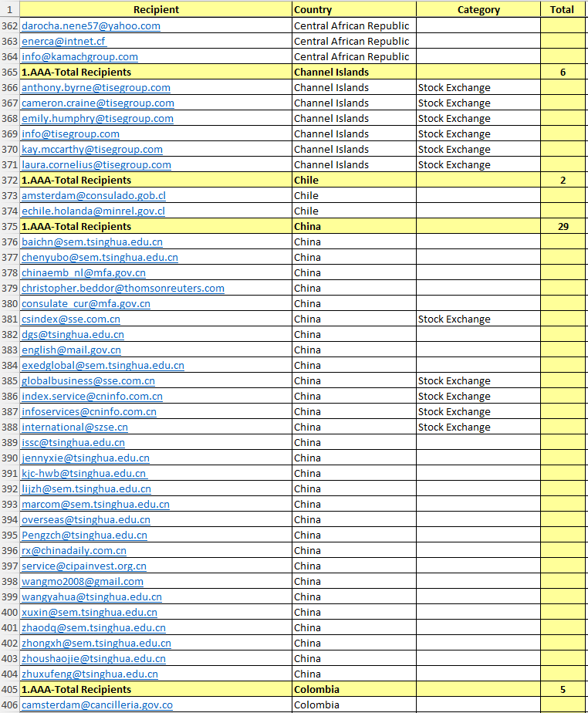The height and width of the screenshot is (713, 588).
Task: Open the enerca@intnet.cf email link
Action: (x=64, y=42)
